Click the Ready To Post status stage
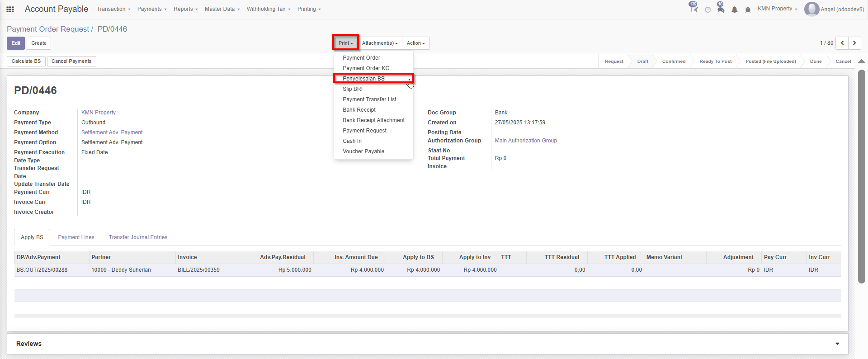 point(715,61)
